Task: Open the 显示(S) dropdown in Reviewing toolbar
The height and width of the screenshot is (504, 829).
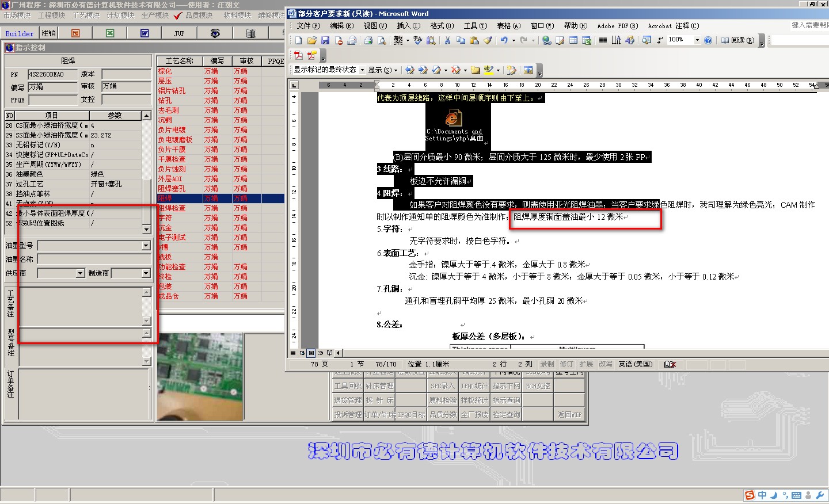Action: click(x=383, y=70)
